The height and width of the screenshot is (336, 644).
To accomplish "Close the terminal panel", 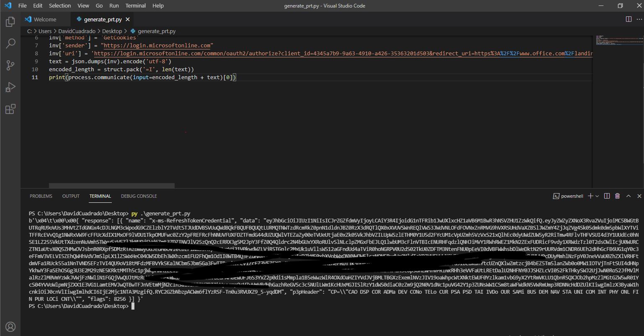I will click(x=639, y=196).
